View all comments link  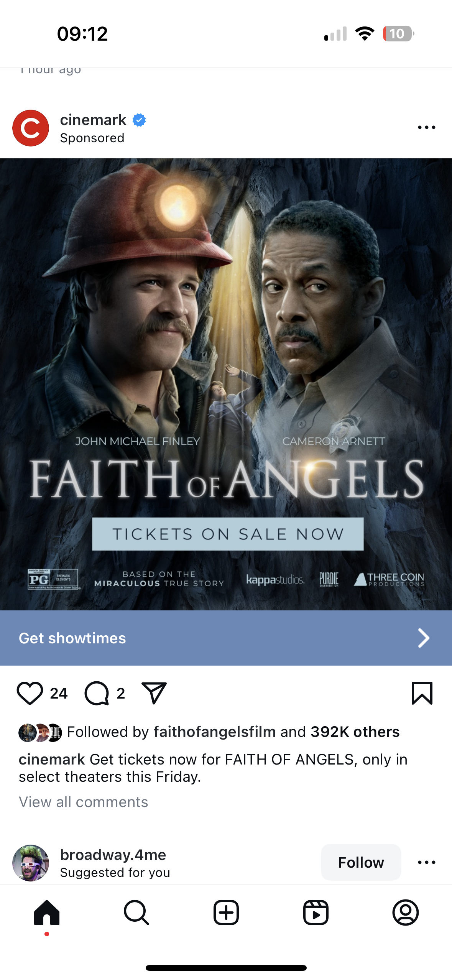pyautogui.click(x=84, y=802)
